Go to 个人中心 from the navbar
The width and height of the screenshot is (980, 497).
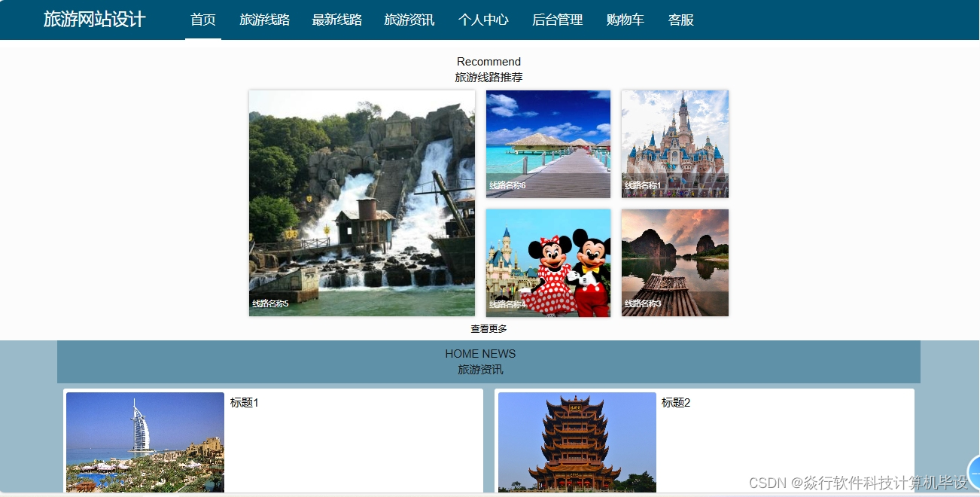[x=483, y=20]
